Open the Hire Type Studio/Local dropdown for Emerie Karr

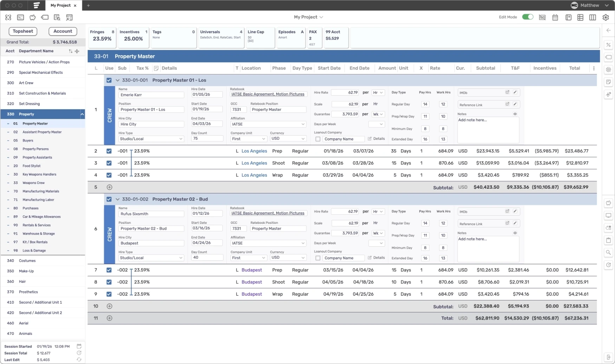(151, 138)
